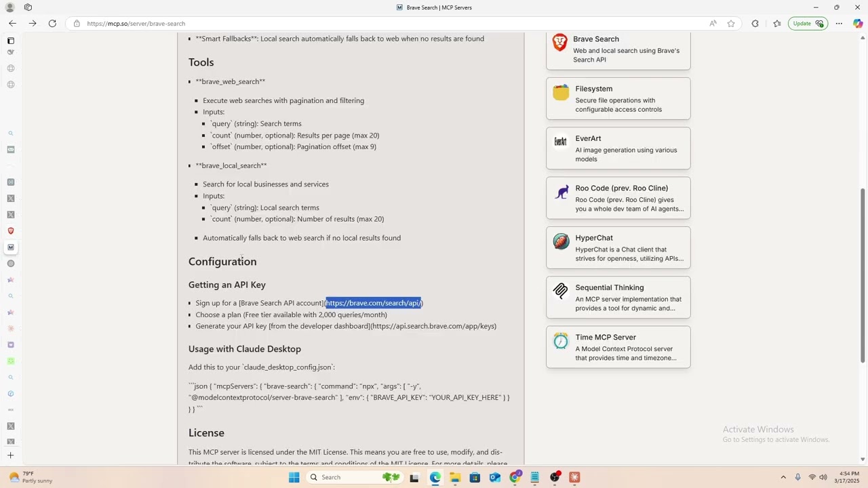Open the Copilot sidebar icon

(x=858, y=23)
